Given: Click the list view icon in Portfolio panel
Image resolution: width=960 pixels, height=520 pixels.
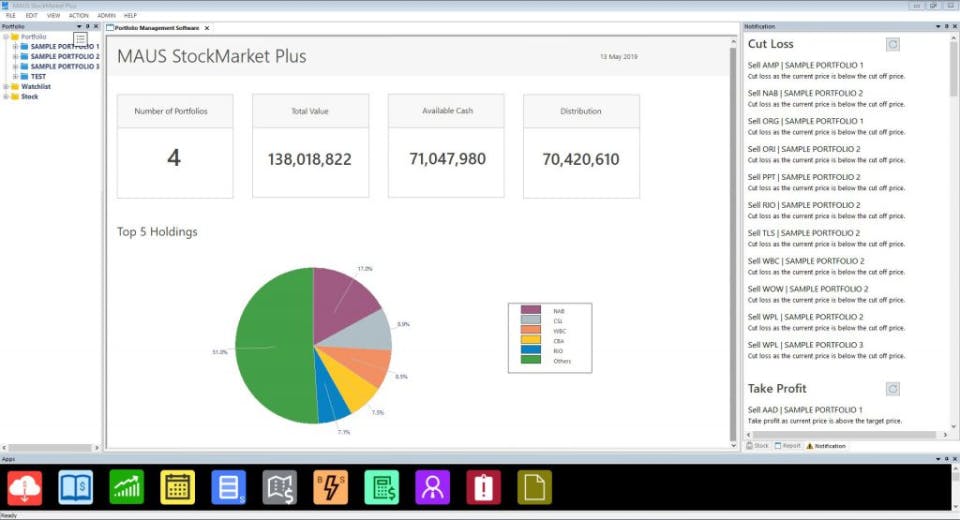Looking at the screenshot, I should tap(80, 39).
